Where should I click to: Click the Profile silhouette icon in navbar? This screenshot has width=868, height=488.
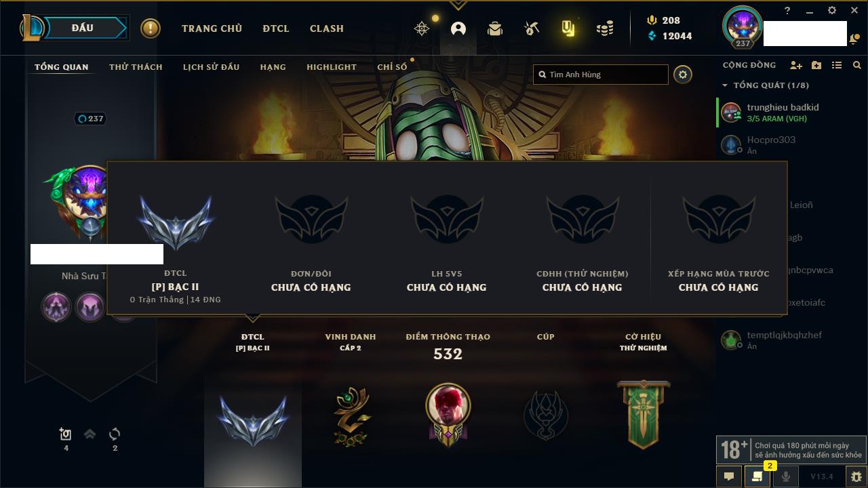pyautogui.click(x=458, y=28)
